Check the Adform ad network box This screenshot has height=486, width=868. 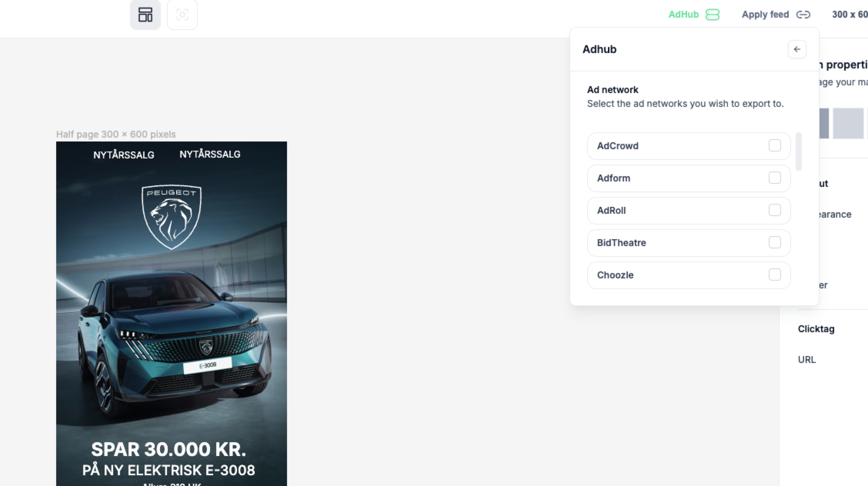click(x=775, y=178)
